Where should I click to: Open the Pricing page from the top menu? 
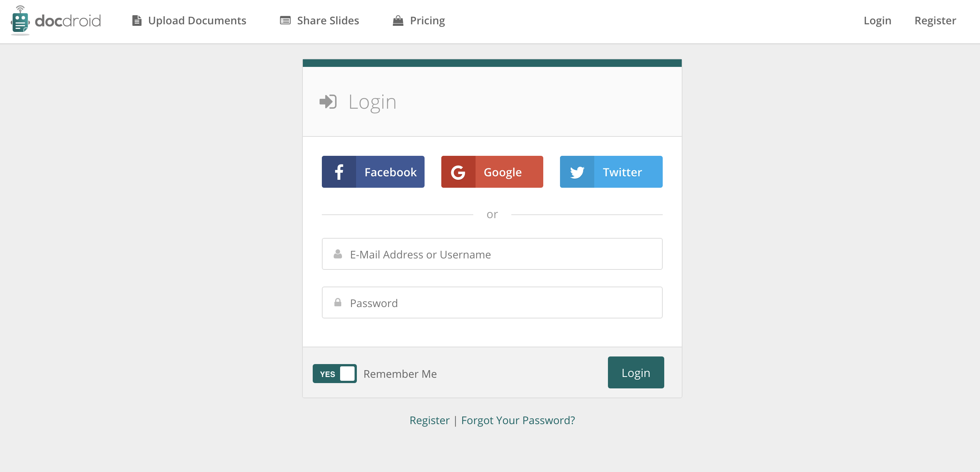pos(427,21)
